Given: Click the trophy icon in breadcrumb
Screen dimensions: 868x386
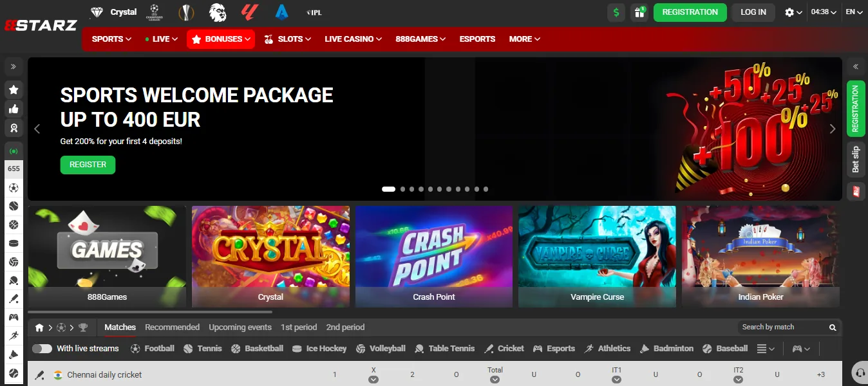Looking at the screenshot, I should click(83, 327).
